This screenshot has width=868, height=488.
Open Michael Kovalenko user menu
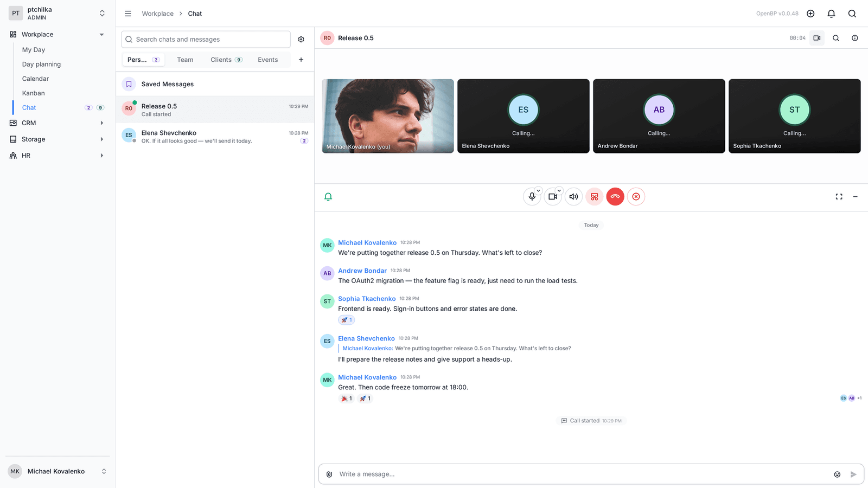[x=57, y=471]
